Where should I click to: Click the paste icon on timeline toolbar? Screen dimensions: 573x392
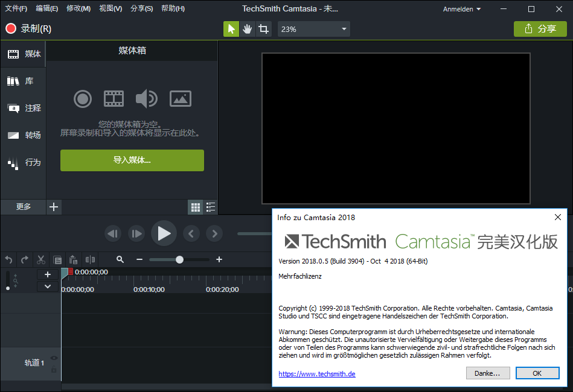(73, 260)
